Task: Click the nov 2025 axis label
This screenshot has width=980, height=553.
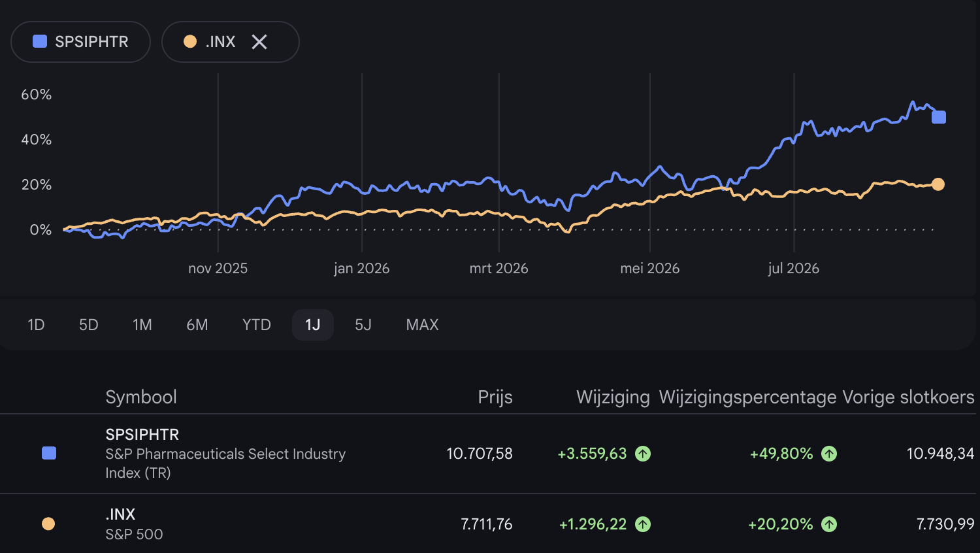Action: [x=218, y=268]
